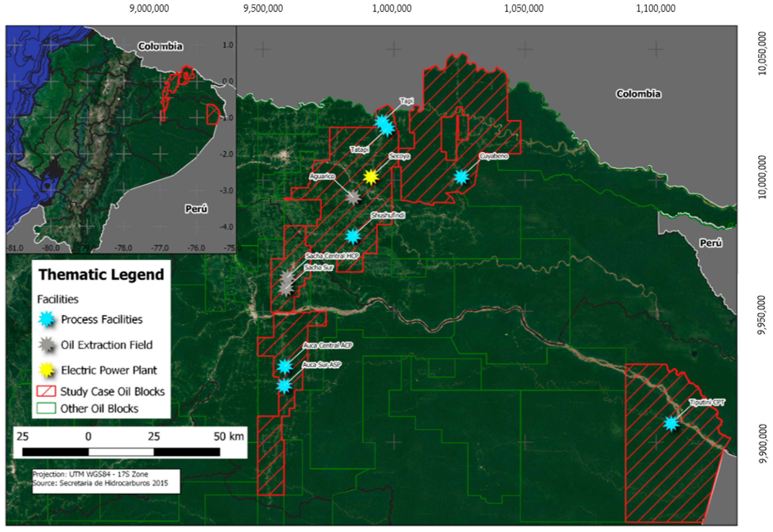Image resolution: width=773 pixels, height=532 pixels.
Task: Click the green Other Oil Blocks swatch
Action: pyautogui.click(x=46, y=409)
